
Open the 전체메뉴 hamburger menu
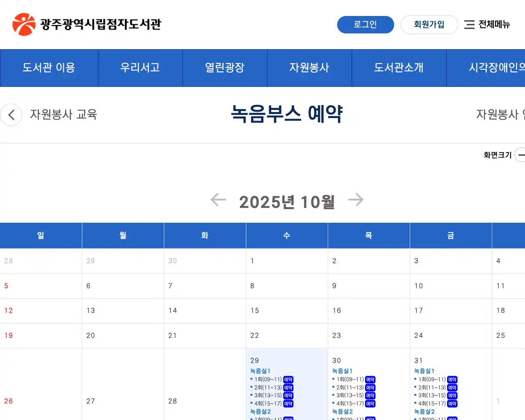pos(487,25)
